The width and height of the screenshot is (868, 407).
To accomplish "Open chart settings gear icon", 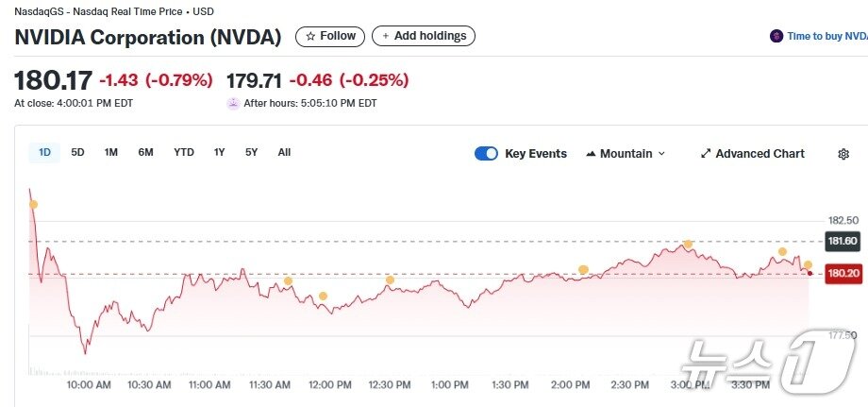I will [x=843, y=154].
